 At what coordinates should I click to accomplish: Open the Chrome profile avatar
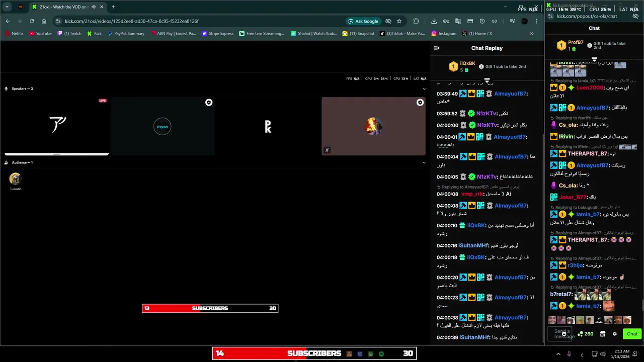click(x=525, y=21)
